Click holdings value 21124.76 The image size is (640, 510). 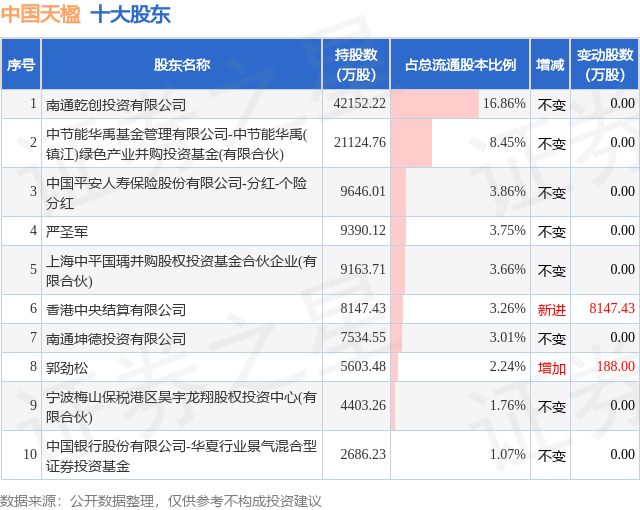[359, 142]
